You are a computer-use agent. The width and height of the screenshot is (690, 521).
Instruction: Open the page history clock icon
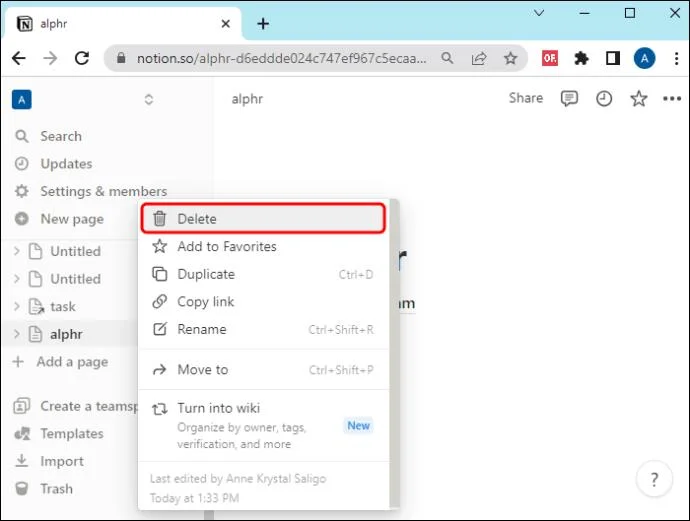(x=604, y=98)
